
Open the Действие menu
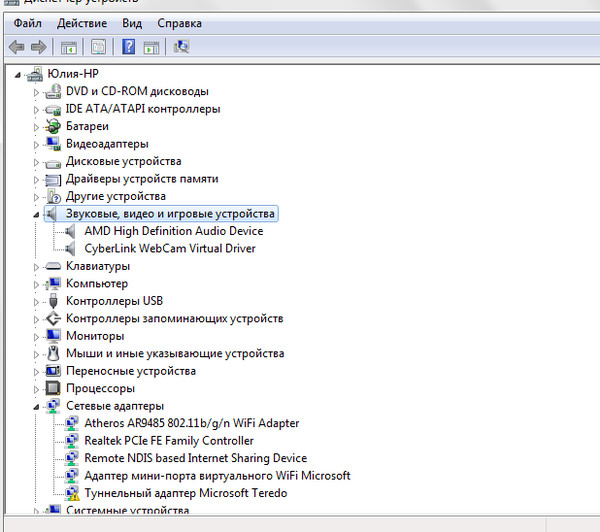tap(82, 23)
